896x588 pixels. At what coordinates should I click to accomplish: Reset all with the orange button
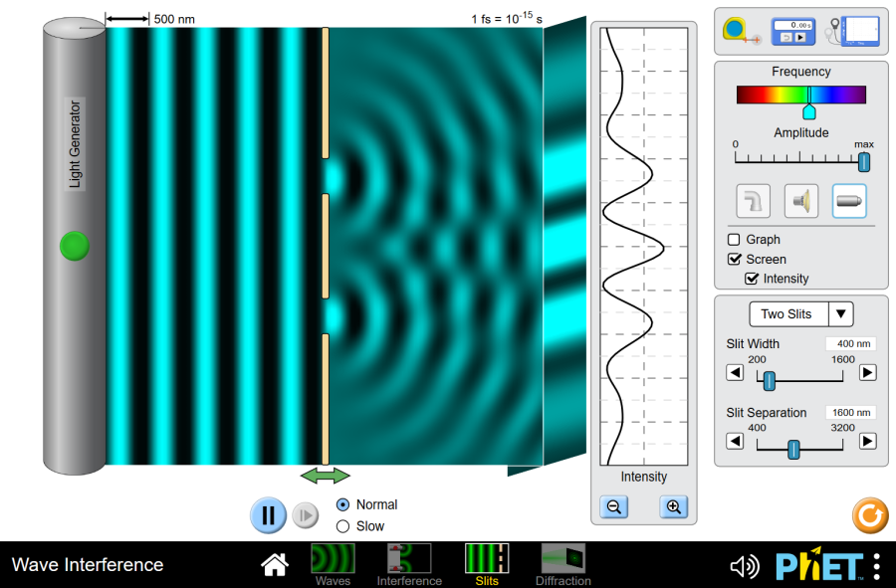870,515
